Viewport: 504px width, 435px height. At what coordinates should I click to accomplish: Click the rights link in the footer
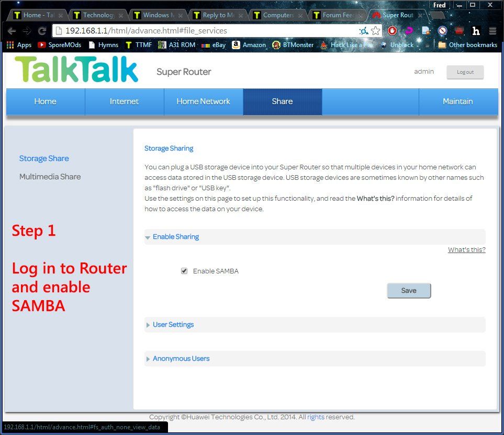[x=316, y=417]
